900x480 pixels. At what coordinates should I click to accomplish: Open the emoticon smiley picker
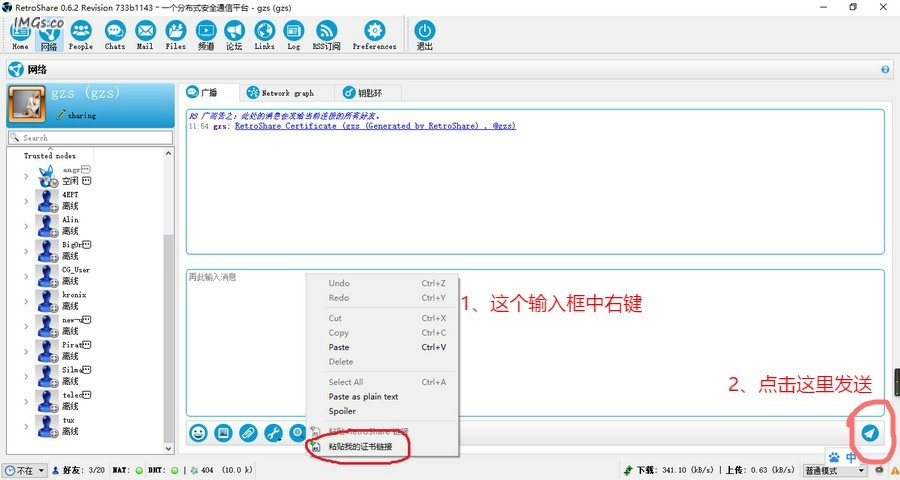point(199,433)
